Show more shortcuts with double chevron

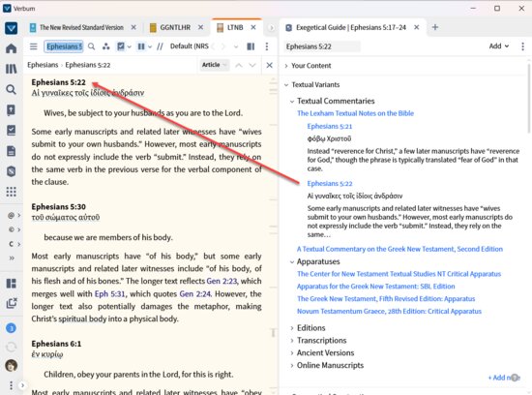click(12, 258)
